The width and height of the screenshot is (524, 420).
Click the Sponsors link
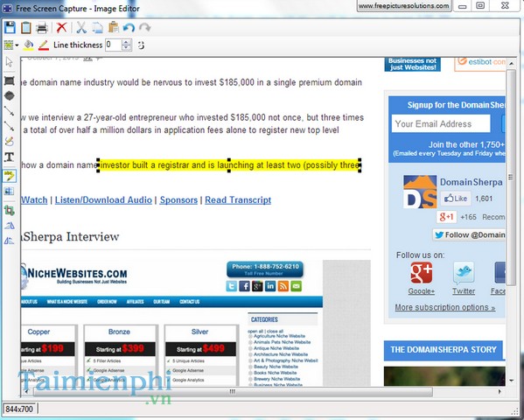[x=178, y=200]
